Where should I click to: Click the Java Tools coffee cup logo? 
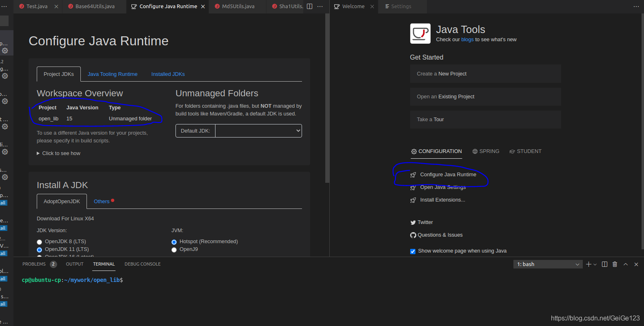coord(420,33)
